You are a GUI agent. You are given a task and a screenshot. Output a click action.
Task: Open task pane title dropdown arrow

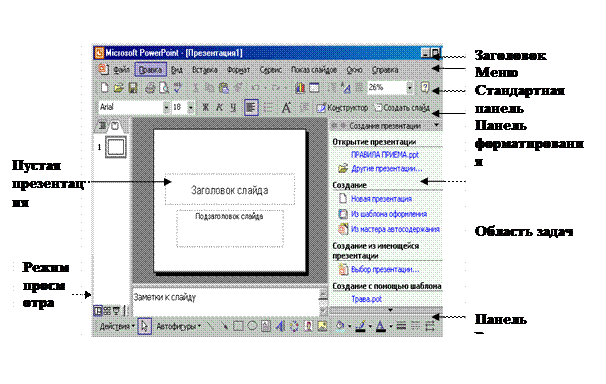436,125
